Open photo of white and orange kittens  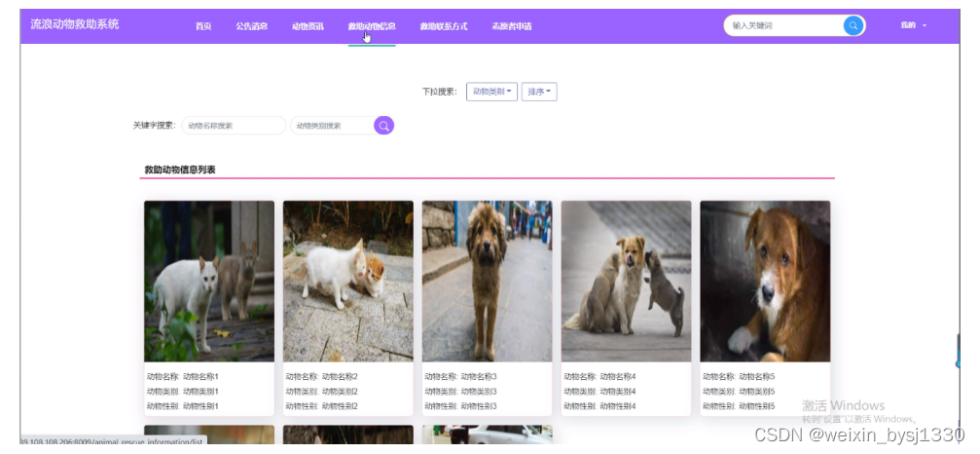(x=348, y=282)
